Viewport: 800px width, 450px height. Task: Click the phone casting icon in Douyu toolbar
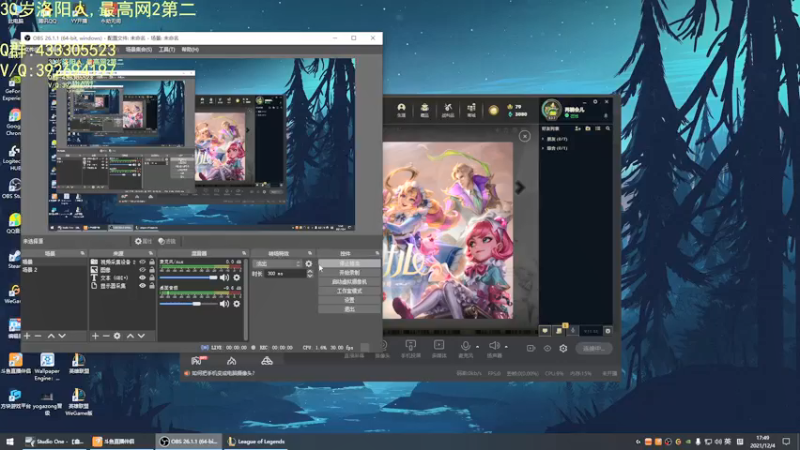tap(410, 345)
